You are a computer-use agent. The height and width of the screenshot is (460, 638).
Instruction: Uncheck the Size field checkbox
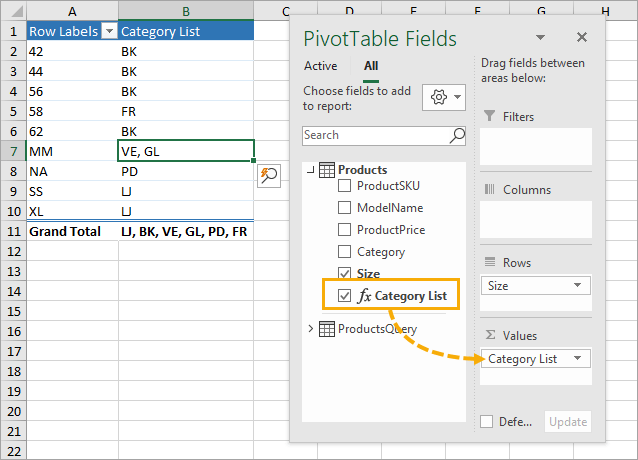point(345,274)
